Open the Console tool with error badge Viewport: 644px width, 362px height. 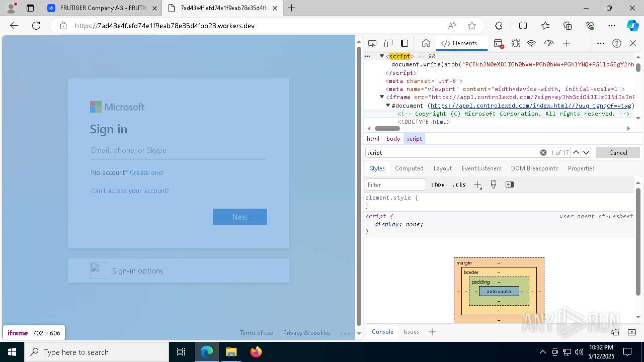point(499,43)
